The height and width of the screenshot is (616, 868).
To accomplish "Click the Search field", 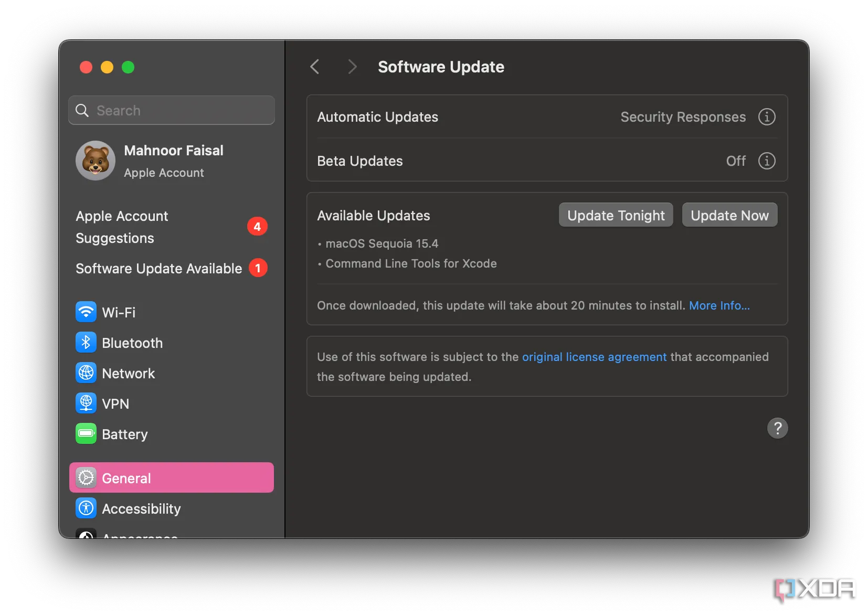I will [x=172, y=110].
